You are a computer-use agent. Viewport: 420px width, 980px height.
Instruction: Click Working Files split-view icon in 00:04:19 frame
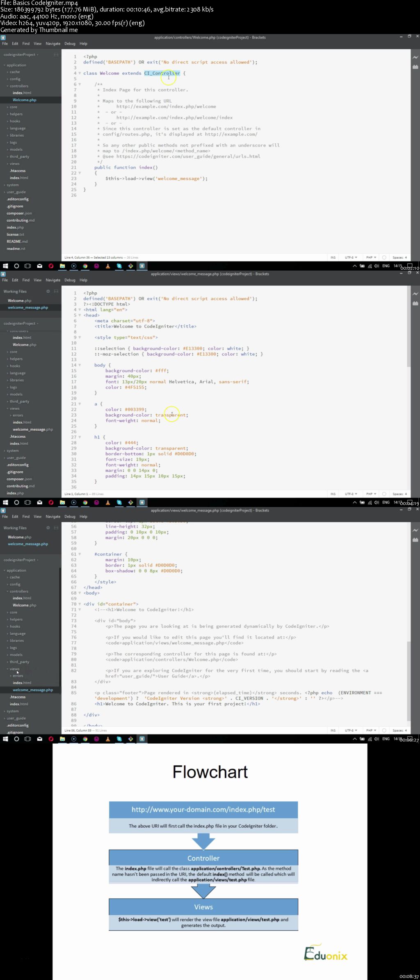(56, 291)
